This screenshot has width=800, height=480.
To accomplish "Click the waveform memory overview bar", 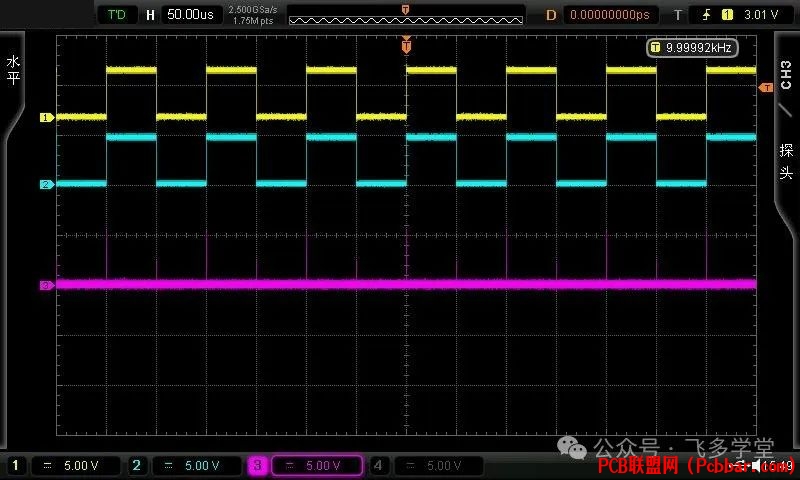I will click(406, 15).
